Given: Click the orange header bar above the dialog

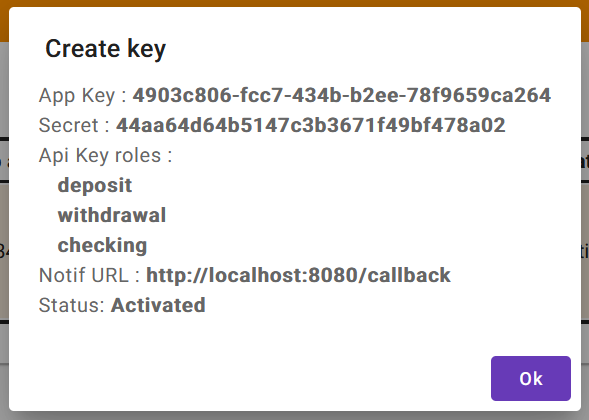Looking at the screenshot, I should tap(294, 3).
